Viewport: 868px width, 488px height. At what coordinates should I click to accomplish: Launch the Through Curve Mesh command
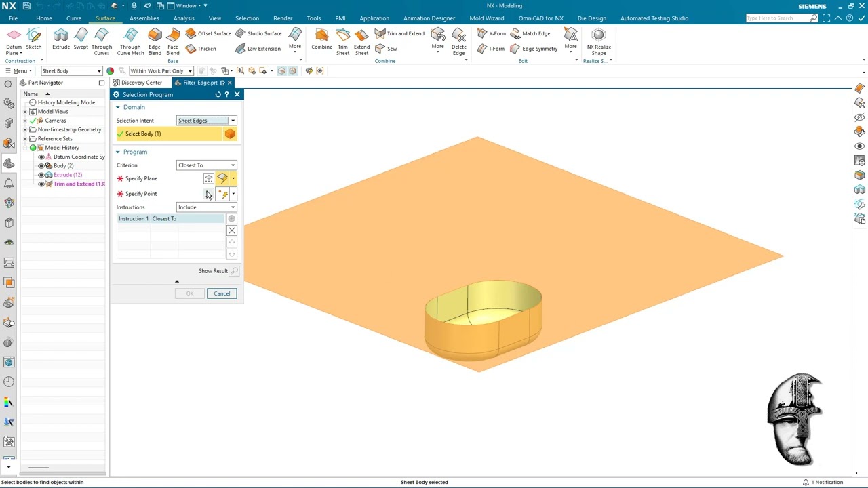tap(130, 42)
